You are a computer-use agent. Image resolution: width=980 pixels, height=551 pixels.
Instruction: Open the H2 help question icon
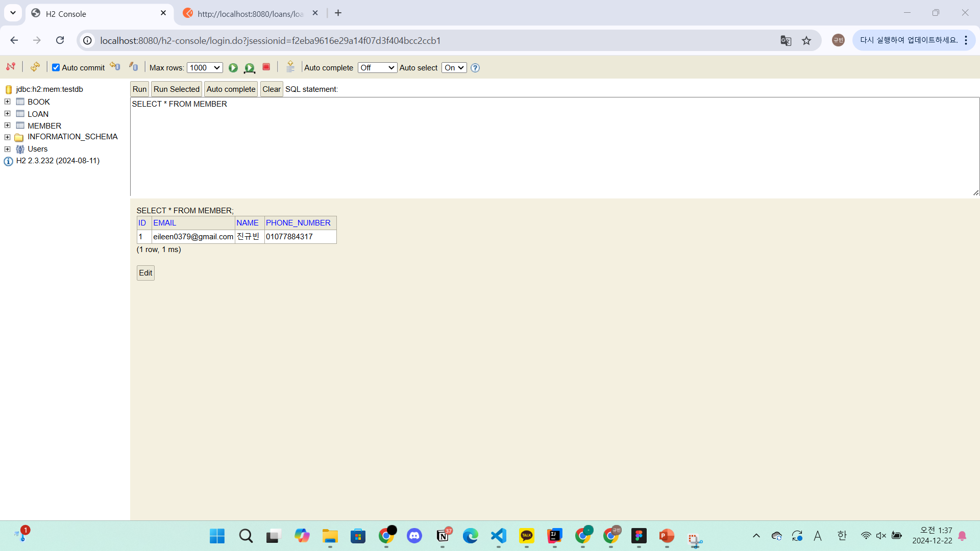pos(475,67)
